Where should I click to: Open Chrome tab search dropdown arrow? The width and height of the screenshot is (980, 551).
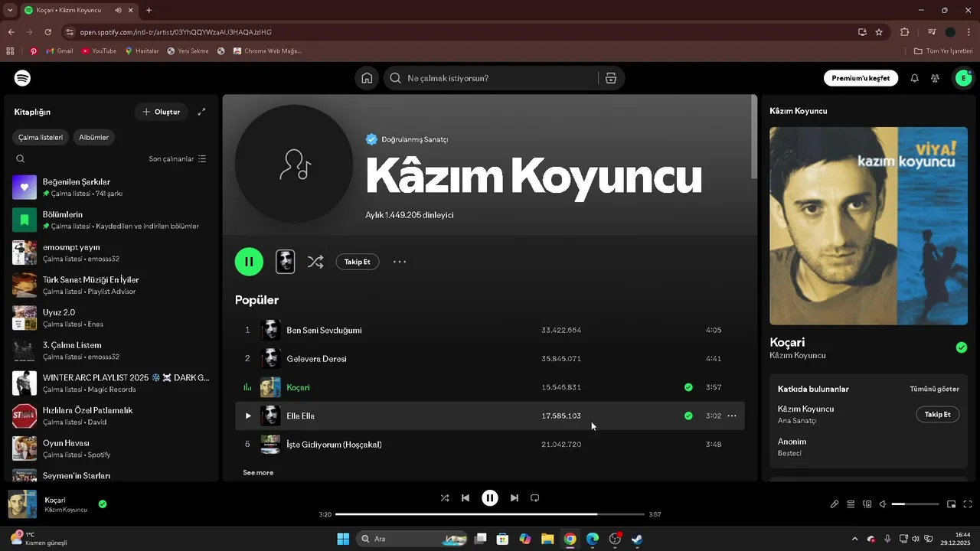coord(10,11)
